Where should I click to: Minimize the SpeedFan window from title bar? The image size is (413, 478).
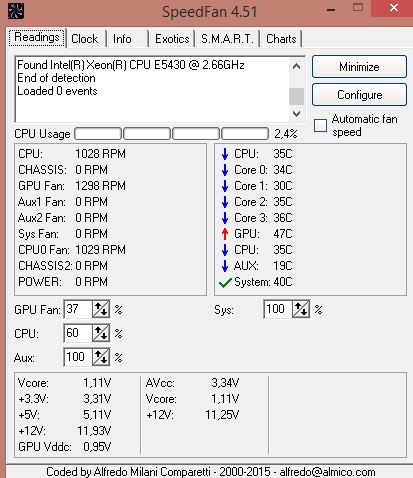(x=331, y=9)
